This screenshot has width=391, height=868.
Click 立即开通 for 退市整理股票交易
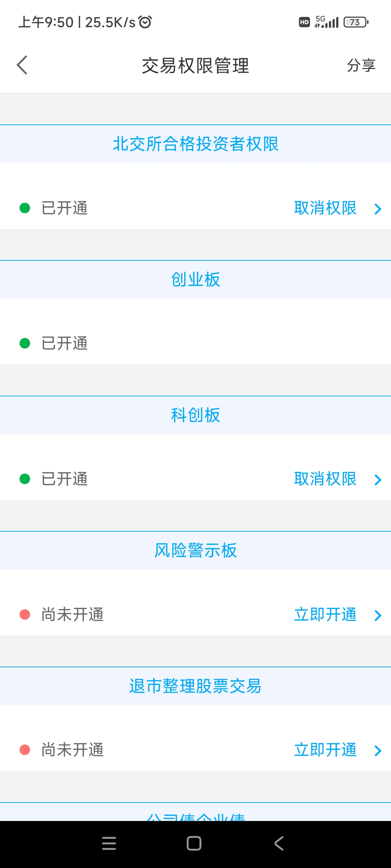click(x=325, y=750)
